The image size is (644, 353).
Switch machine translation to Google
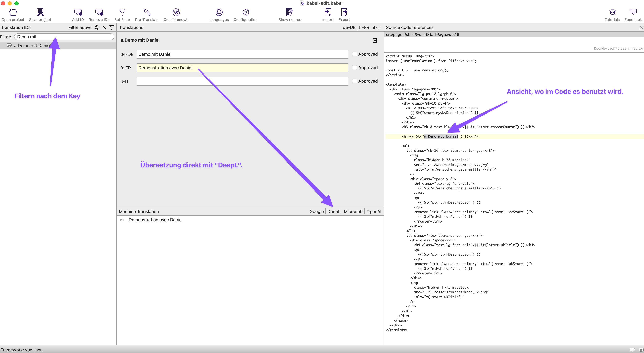(x=316, y=211)
